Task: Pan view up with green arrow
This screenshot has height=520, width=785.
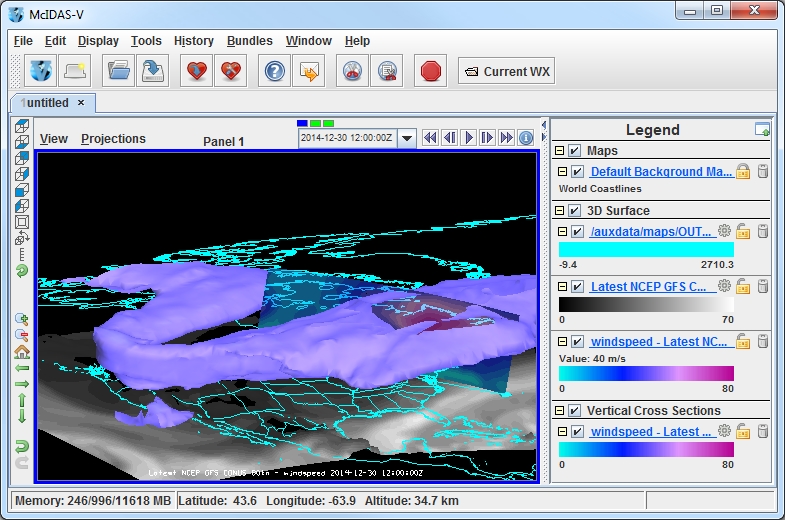Action: click(x=22, y=400)
